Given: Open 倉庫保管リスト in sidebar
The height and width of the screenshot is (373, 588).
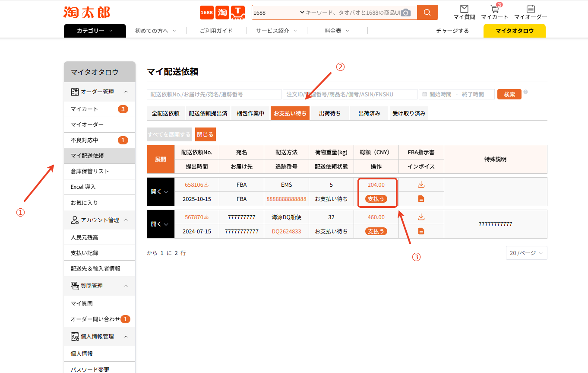Looking at the screenshot, I should tap(100, 171).
